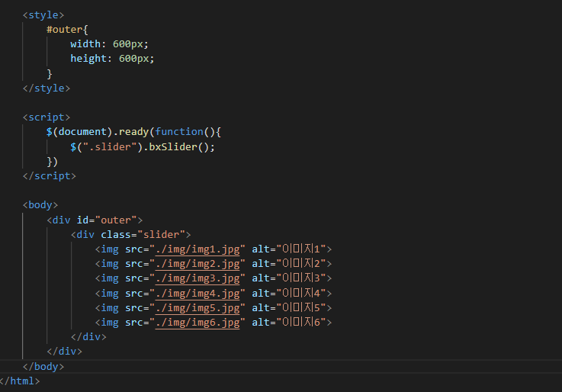
Task: Open the ./img/img1.jpg path link
Action: click(x=198, y=249)
